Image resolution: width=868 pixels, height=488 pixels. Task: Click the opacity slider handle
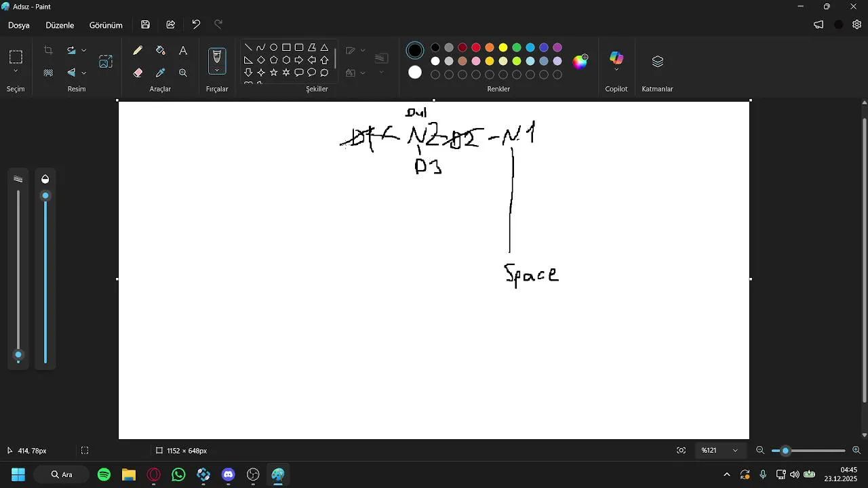coord(45,196)
